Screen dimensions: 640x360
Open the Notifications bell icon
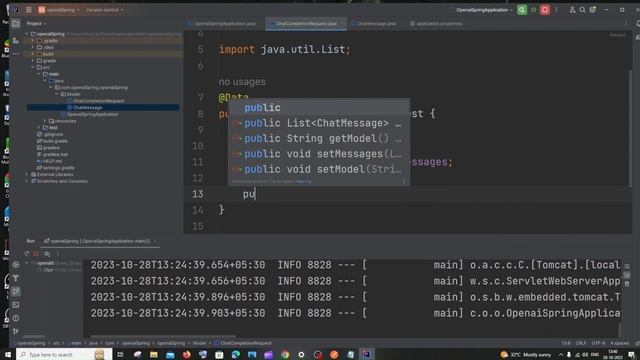pos(637,24)
